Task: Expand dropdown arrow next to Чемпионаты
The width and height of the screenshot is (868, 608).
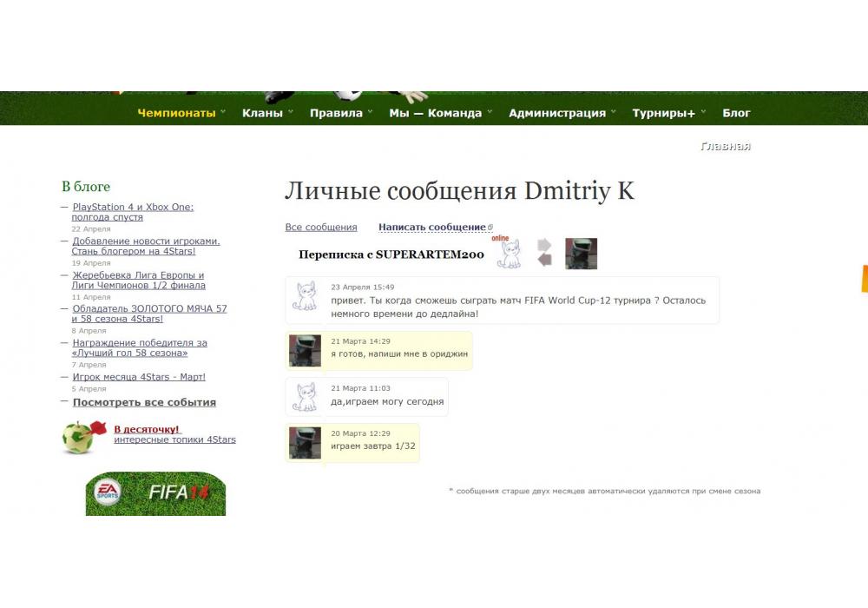Action: click(223, 112)
